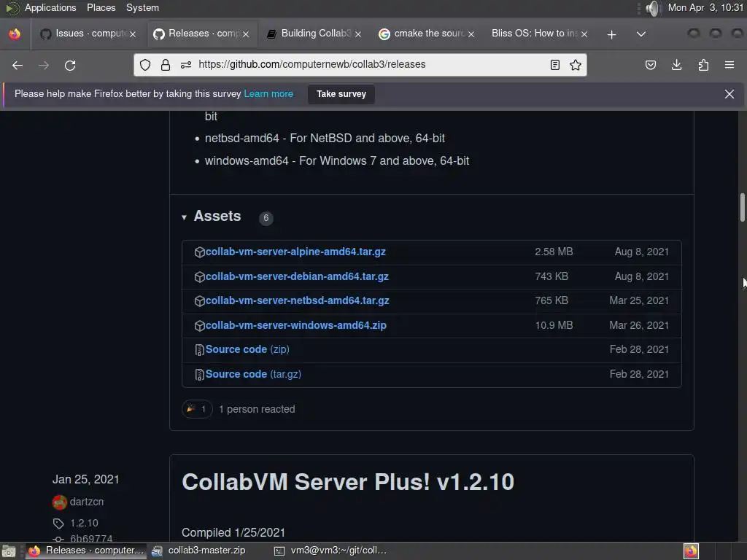Click package icon beside alpine asset
This screenshot has width=747, height=560.
pos(200,252)
